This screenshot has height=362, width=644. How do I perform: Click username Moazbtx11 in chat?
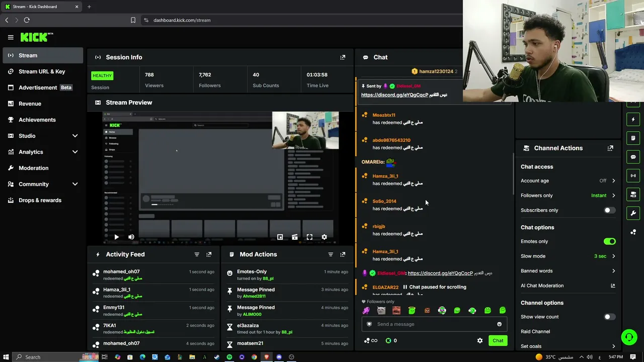tap(384, 115)
